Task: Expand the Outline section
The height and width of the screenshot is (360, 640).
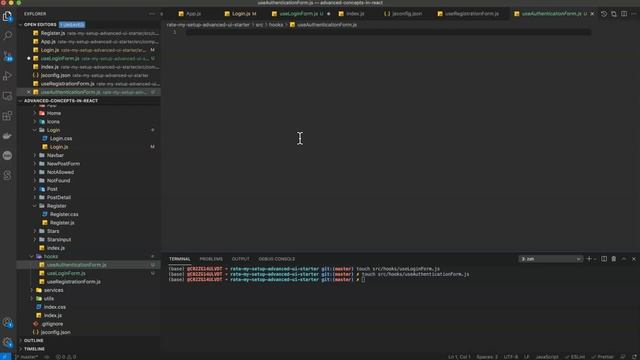Action: (33, 340)
